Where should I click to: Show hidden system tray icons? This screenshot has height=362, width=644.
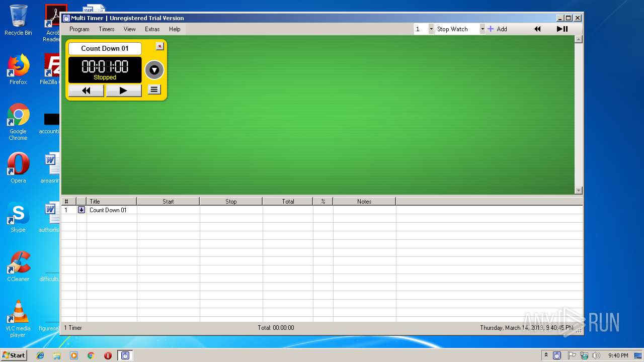(546, 355)
